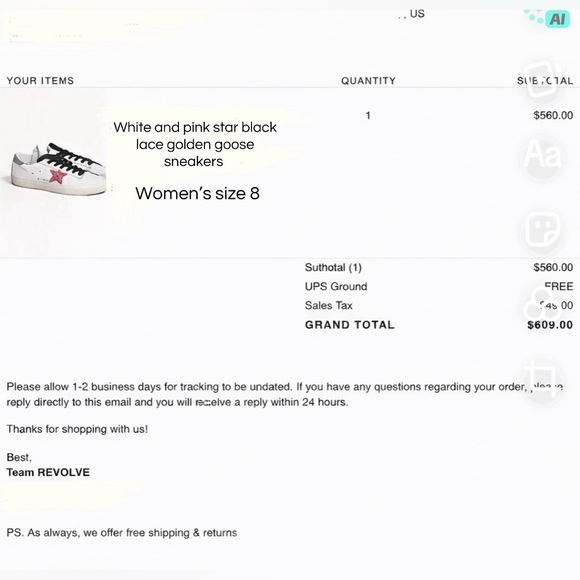Click the golden goose sneaker product image
Viewport: 580px width, 580px height.
point(56,169)
